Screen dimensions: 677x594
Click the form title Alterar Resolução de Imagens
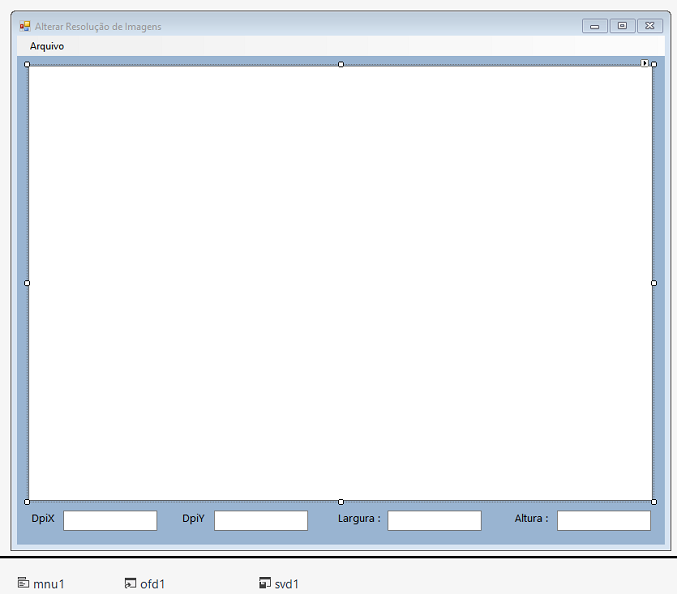pos(98,27)
